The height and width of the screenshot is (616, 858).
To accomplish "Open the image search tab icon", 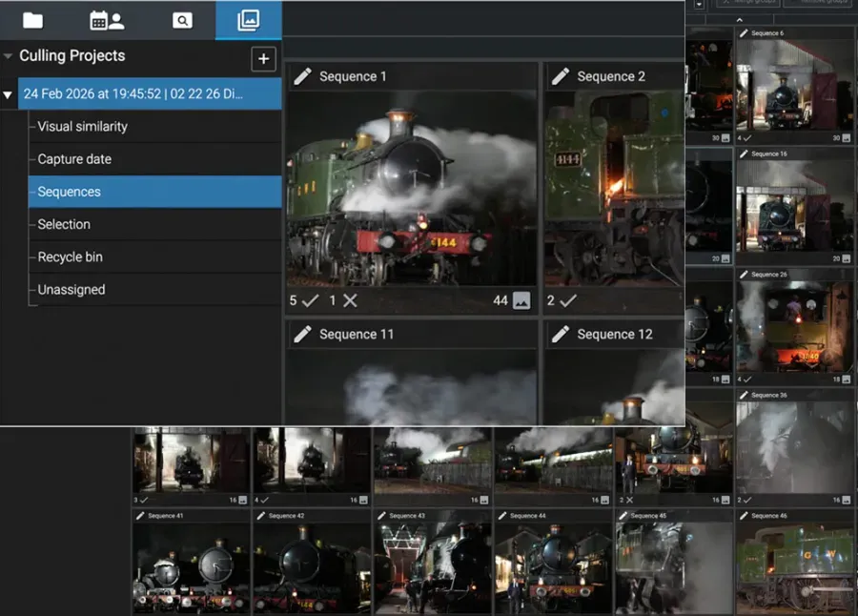I will [182, 20].
